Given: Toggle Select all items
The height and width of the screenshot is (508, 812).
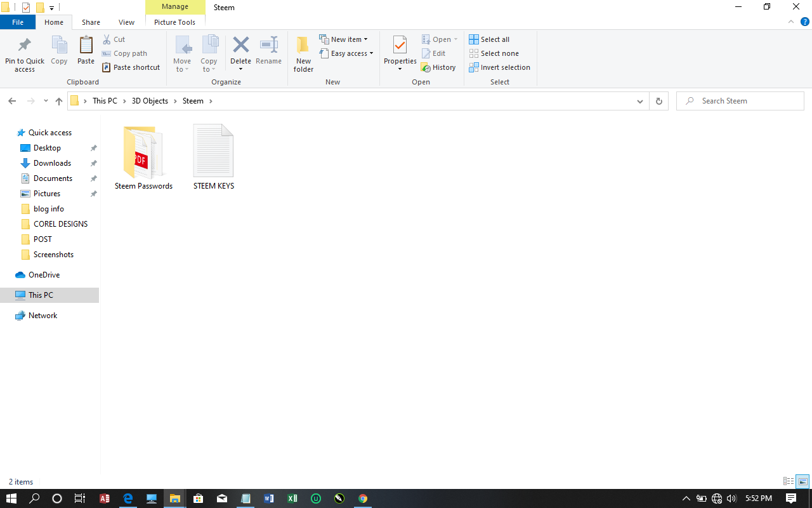Looking at the screenshot, I should click(488, 39).
